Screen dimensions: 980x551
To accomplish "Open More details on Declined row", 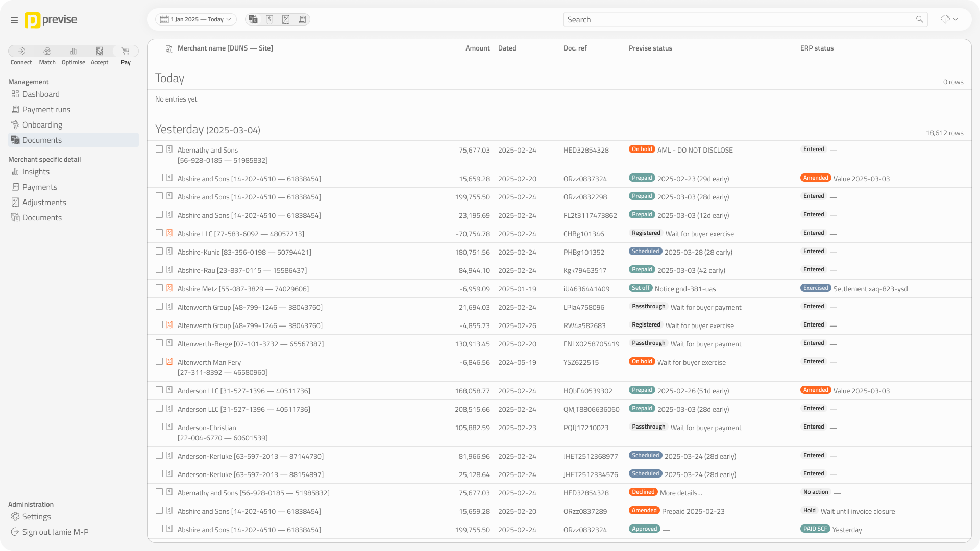I will tap(681, 493).
